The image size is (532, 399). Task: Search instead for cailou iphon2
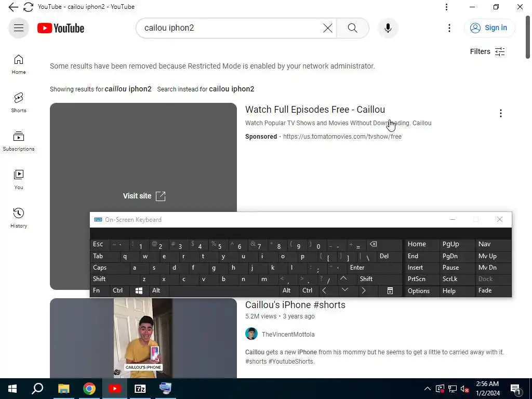click(x=232, y=89)
